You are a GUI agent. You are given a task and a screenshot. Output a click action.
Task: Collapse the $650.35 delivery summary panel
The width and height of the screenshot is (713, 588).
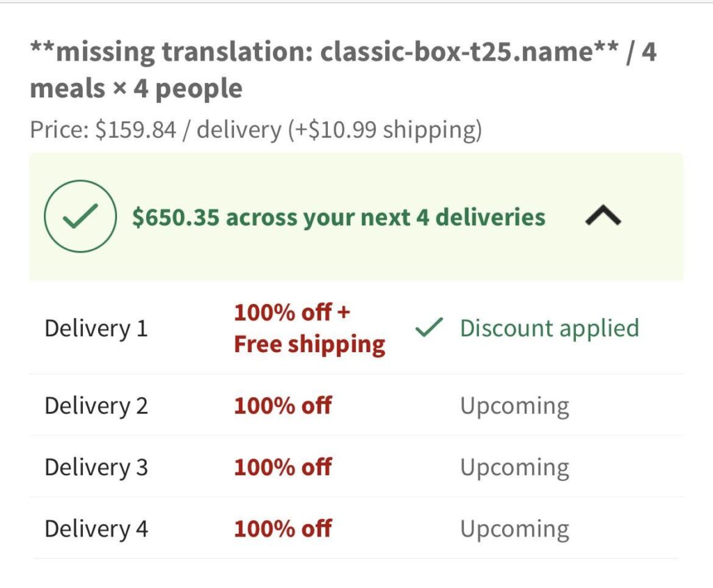[603, 216]
